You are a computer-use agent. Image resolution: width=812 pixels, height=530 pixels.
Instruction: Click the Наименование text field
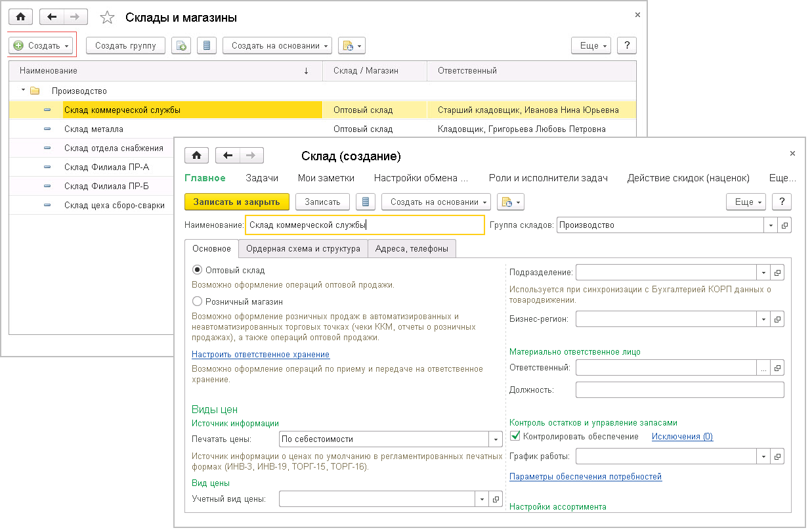pos(364,225)
